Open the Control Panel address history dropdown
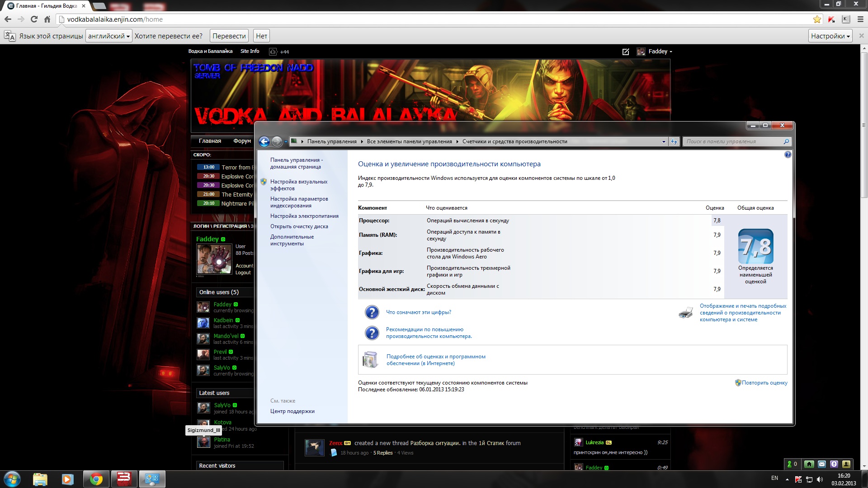 coord(664,141)
